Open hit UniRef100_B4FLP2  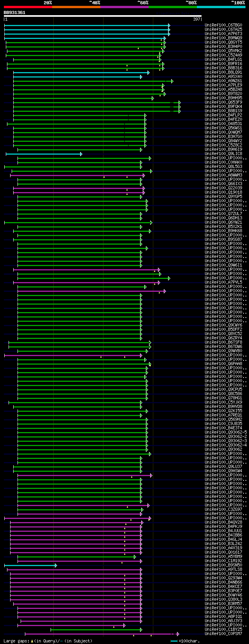coord(223,115)
